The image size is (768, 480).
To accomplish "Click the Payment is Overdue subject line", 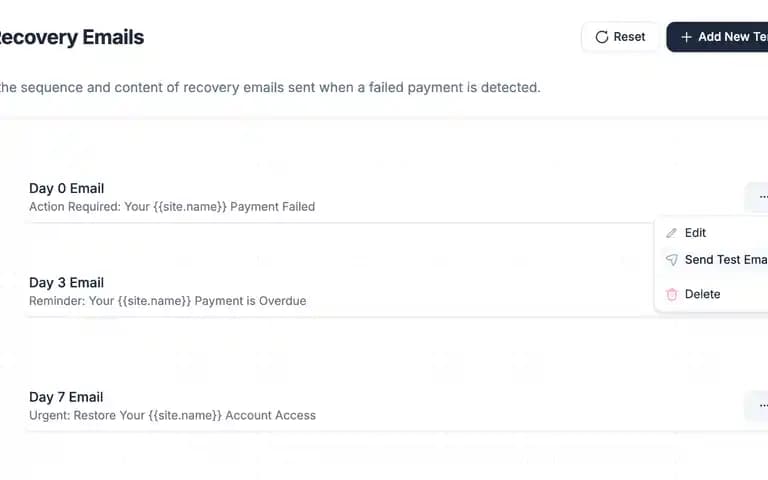I will point(168,301).
